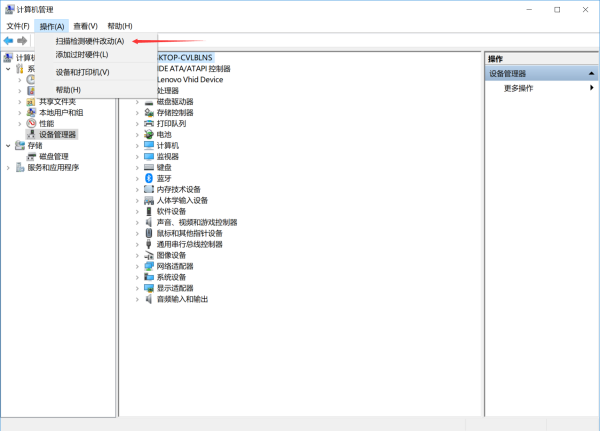Click the storage controllers icon
This screenshot has height=431, width=600.
pos(149,113)
